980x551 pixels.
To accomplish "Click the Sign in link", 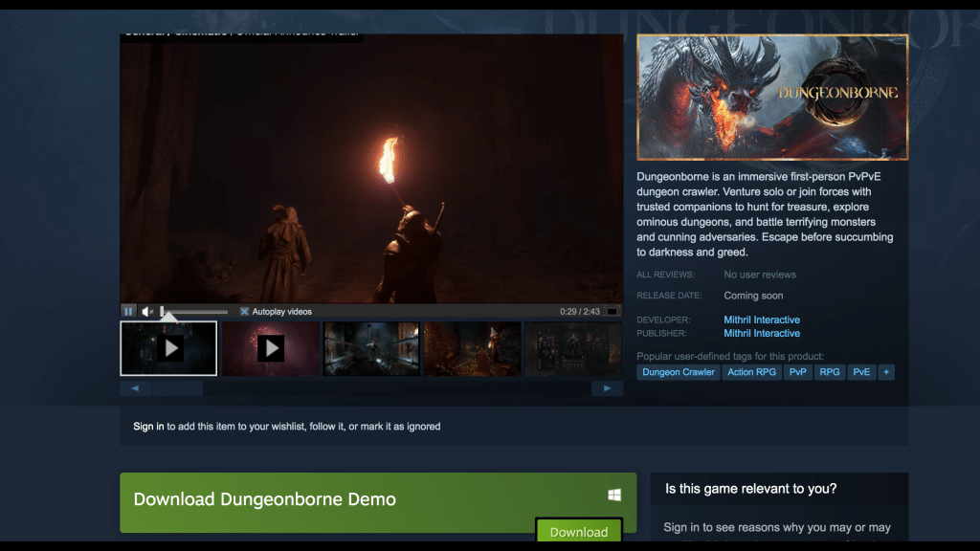I will click(148, 426).
